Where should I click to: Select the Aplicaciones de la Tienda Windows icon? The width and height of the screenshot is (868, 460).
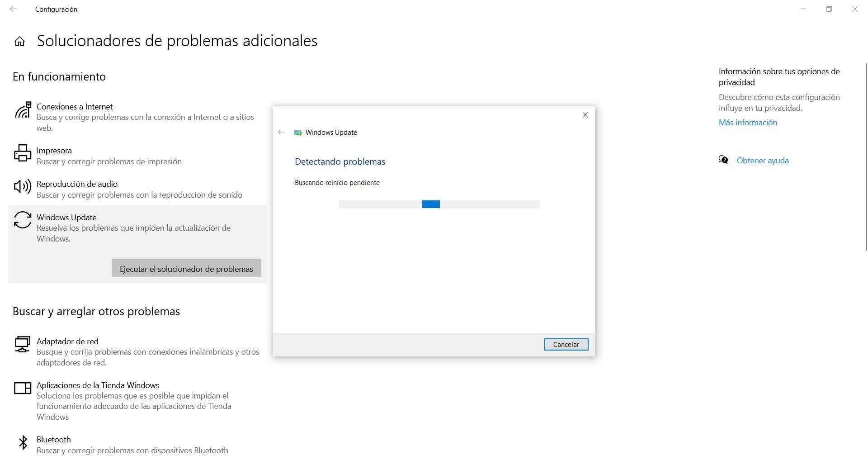[23, 388]
